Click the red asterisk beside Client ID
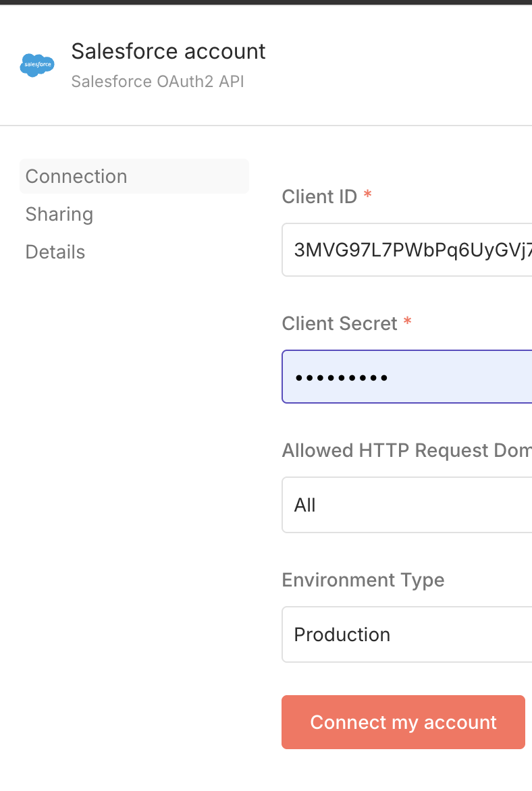The image size is (532, 791). click(367, 195)
